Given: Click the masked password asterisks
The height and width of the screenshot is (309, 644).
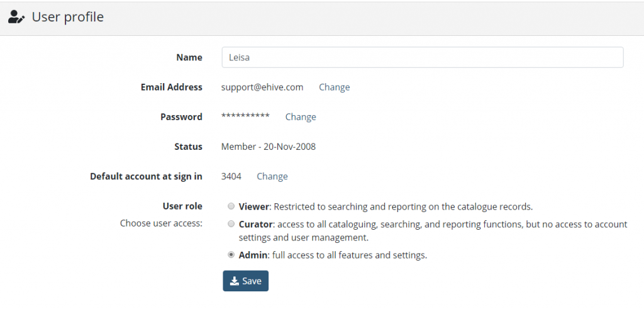Looking at the screenshot, I should coord(245,116).
